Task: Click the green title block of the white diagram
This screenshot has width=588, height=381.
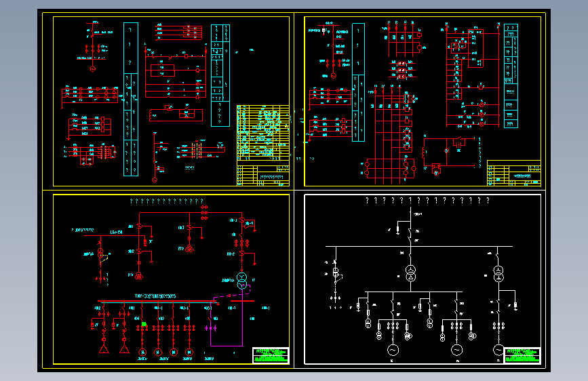Action: pyautogui.click(x=522, y=355)
